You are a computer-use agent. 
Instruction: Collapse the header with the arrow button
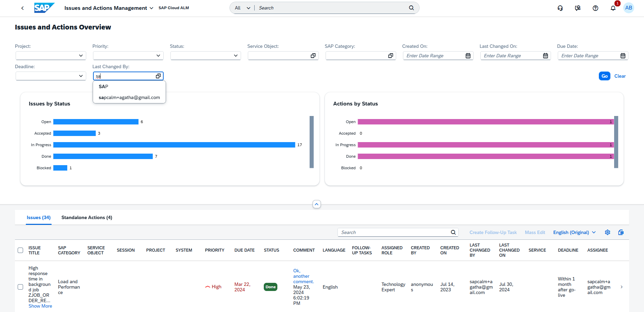click(316, 204)
